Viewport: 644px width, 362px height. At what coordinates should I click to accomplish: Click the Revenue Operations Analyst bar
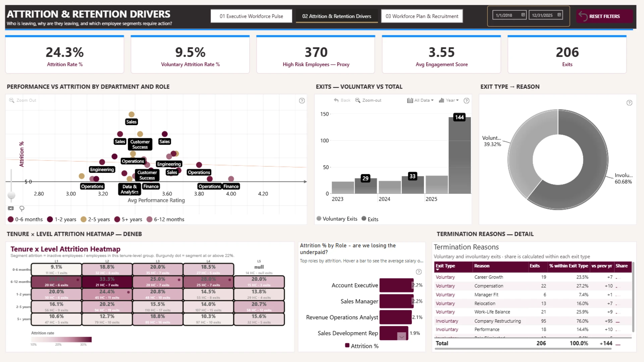click(396, 317)
